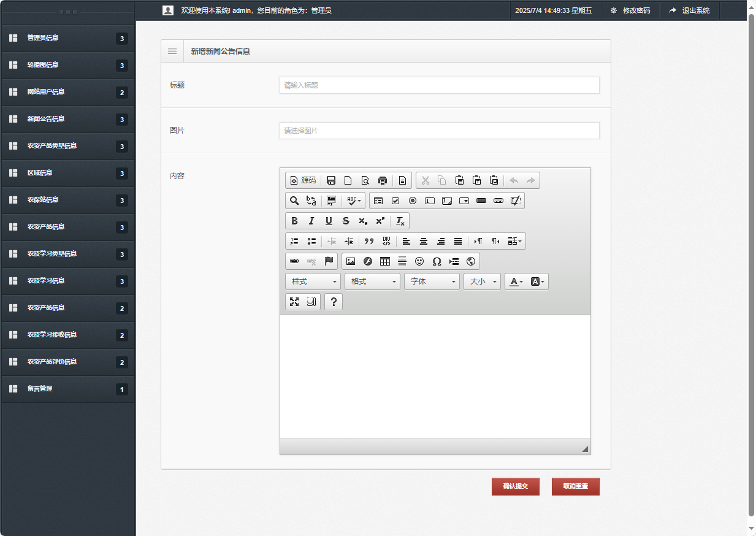The image size is (756, 536).
Task: Maximize the editor with the fullscreen icon
Action: [x=294, y=302]
